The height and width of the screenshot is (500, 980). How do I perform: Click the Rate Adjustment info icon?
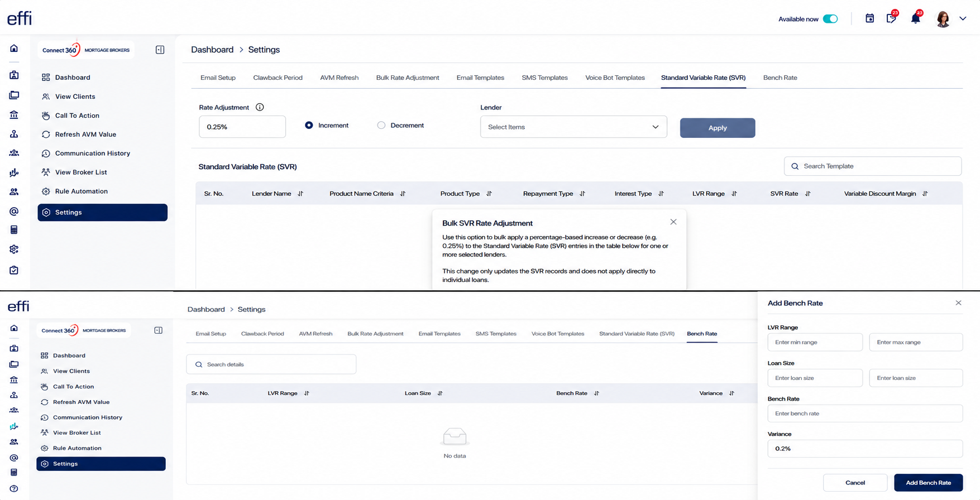[260, 107]
